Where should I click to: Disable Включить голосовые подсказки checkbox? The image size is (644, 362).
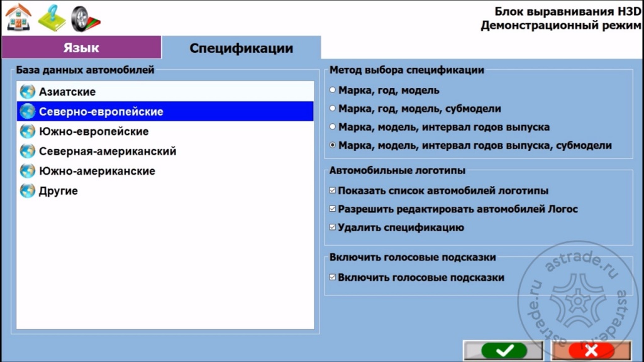(x=333, y=277)
